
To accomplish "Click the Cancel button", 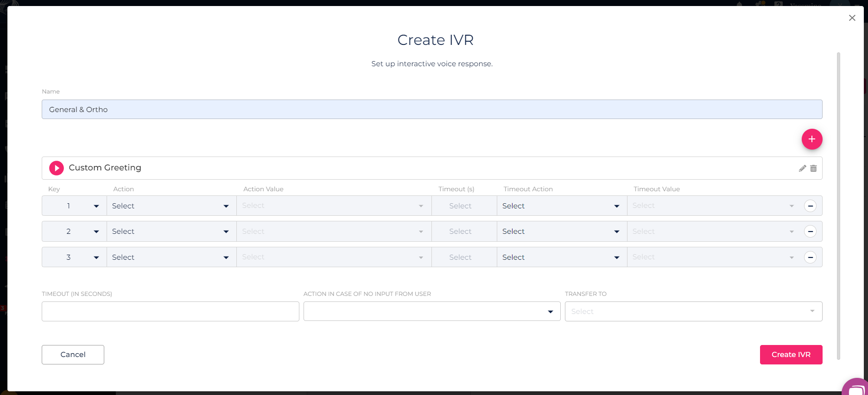I will (x=73, y=355).
